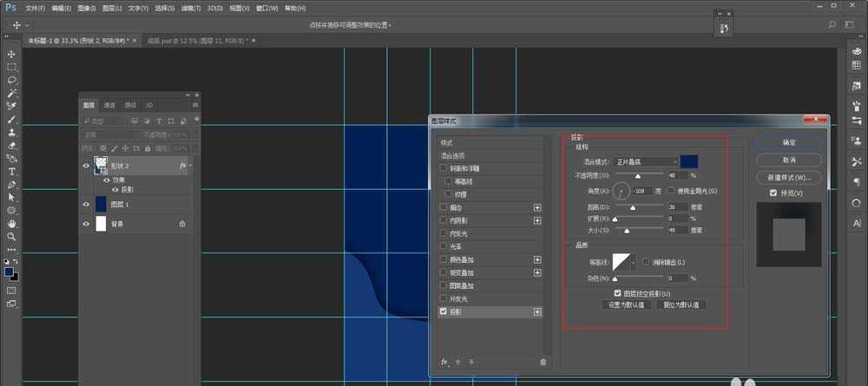Click the plus icon next to 描边

(537, 208)
